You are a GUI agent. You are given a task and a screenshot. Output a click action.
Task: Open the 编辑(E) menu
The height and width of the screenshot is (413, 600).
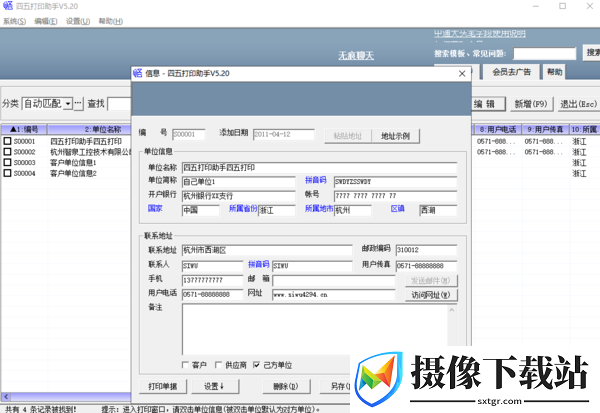(x=46, y=21)
